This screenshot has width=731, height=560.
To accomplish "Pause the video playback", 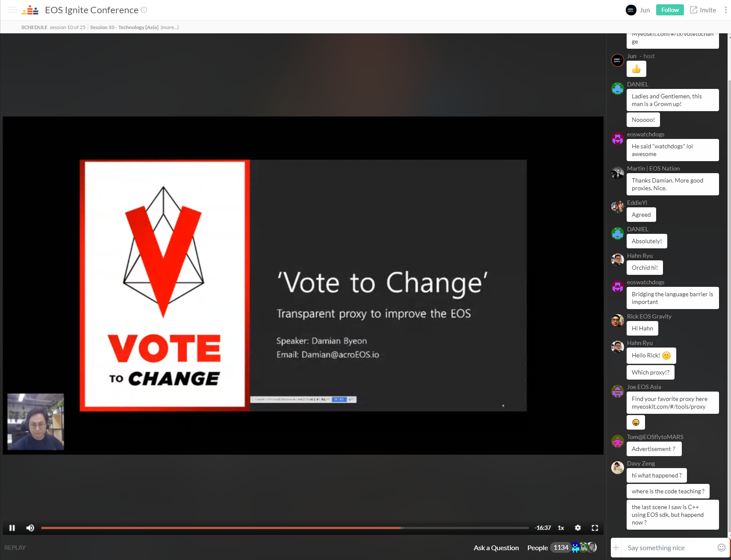I will [x=12, y=528].
